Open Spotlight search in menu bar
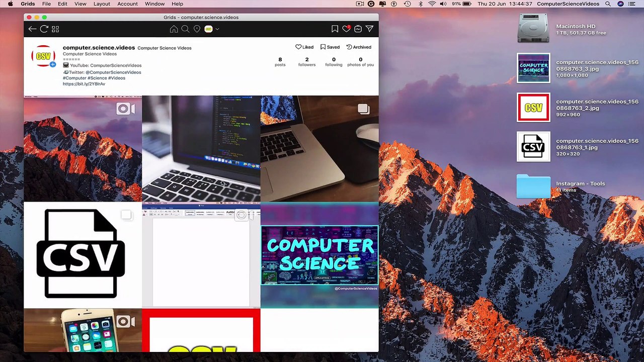 coord(608,4)
